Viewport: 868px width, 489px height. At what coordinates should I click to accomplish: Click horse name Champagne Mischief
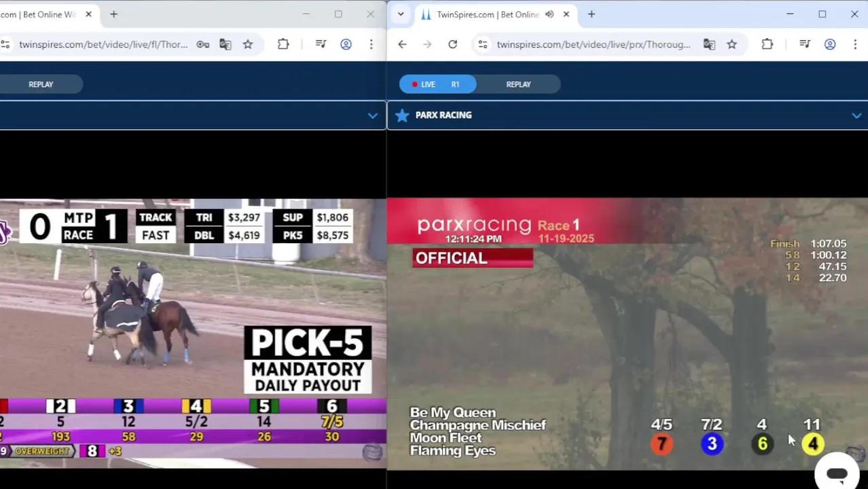pos(477,425)
